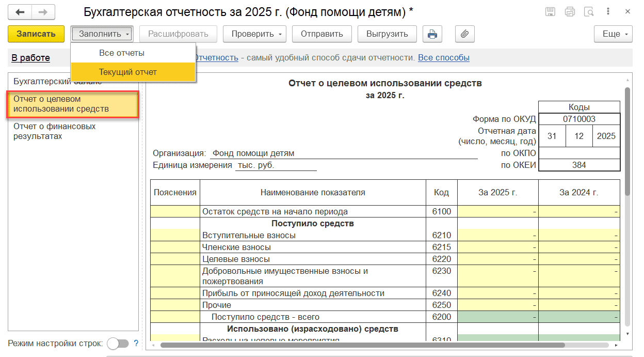This screenshot has height=357, width=644.
Task: Expand the Проверить dropdown button
Action: tap(257, 34)
